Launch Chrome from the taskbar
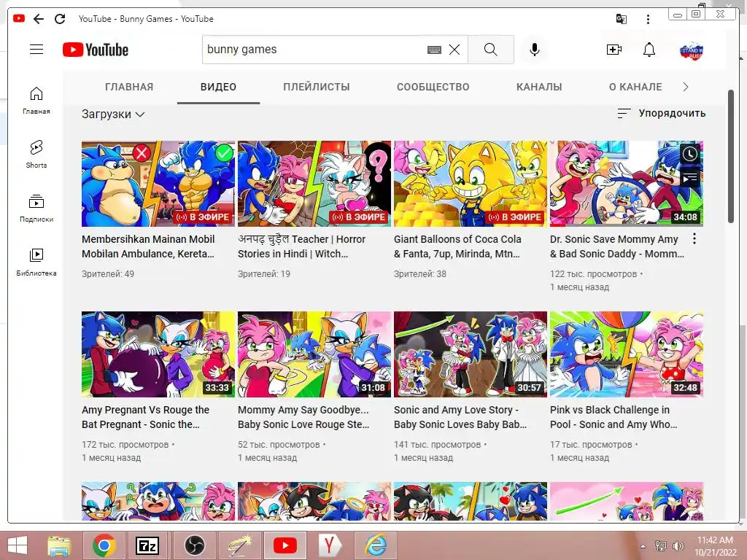The width and height of the screenshot is (747, 560). coord(104,545)
